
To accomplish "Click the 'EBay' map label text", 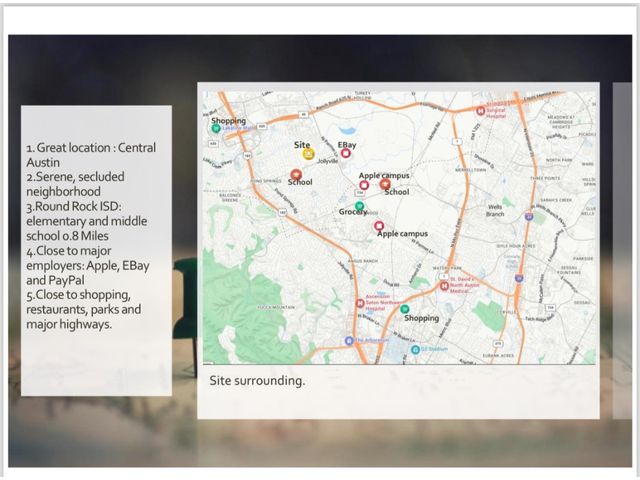I will 347,145.
